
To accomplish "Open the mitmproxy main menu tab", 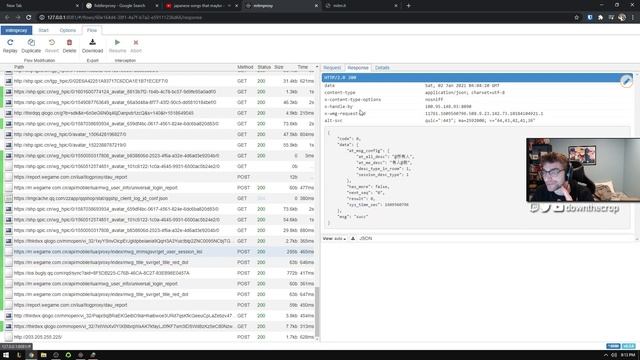I will tap(16, 30).
